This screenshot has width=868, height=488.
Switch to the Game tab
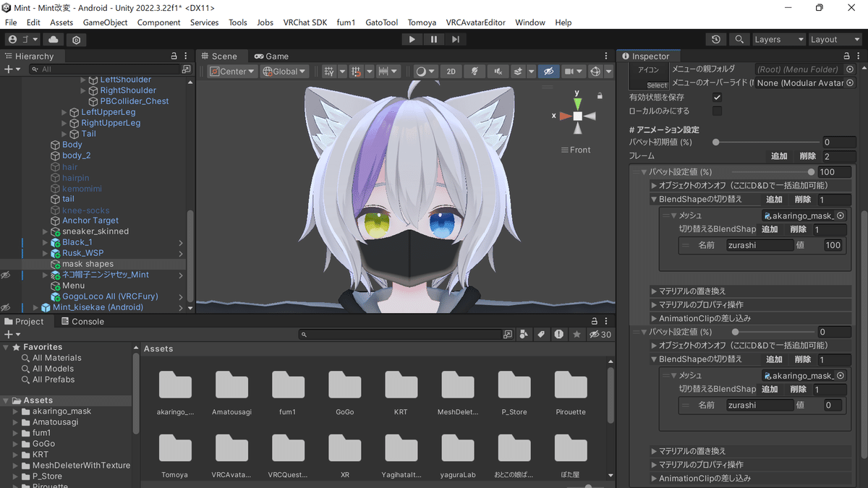[x=271, y=56]
